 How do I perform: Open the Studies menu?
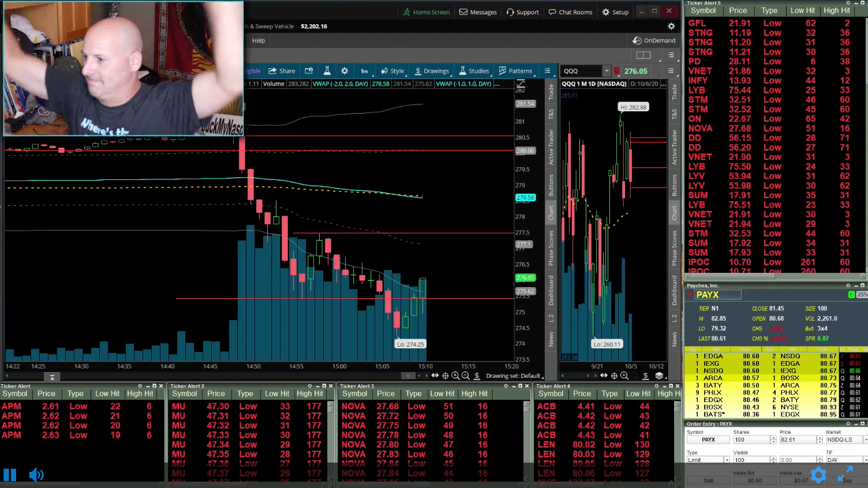click(474, 71)
